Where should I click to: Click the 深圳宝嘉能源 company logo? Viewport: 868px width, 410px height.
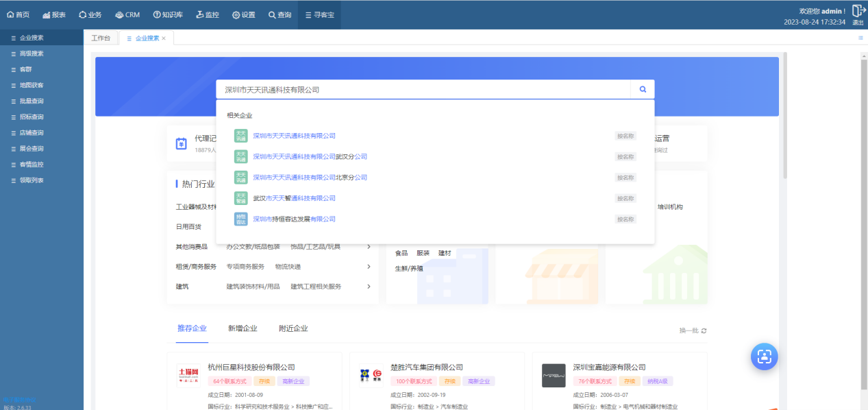click(554, 375)
